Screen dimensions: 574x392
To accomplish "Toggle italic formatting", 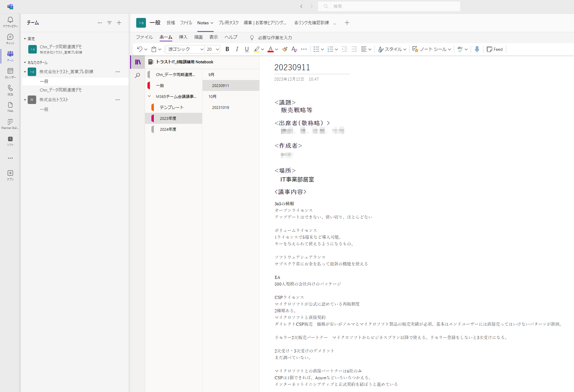I will tap(237, 49).
